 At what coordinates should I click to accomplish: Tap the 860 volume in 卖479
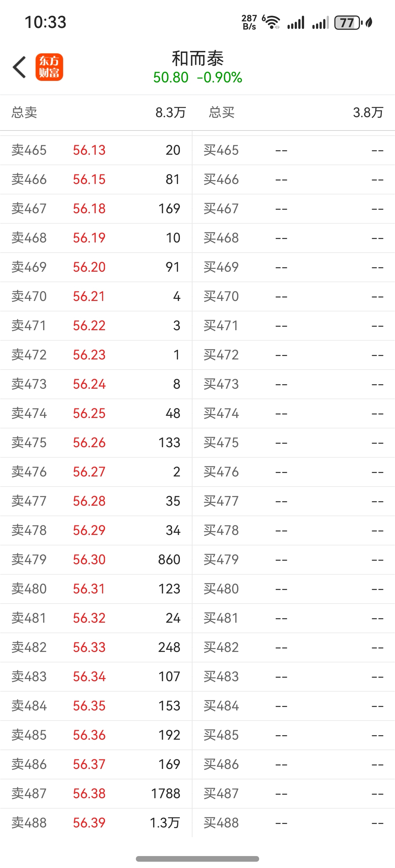click(169, 560)
